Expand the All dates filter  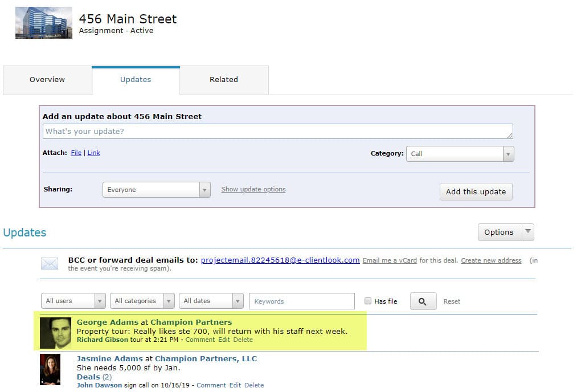point(211,301)
